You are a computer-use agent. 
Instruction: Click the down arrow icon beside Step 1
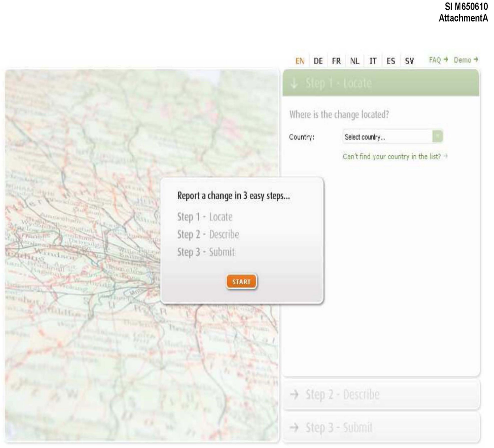click(x=294, y=83)
